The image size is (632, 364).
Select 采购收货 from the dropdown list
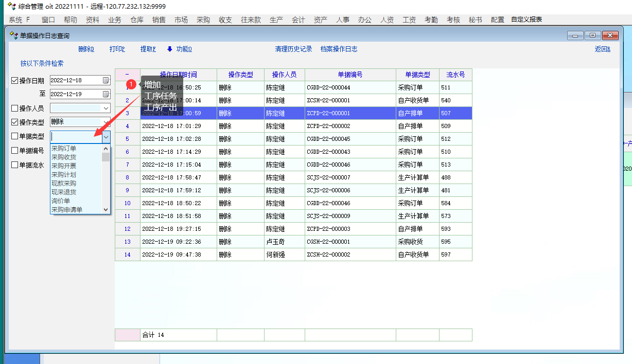tap(64, 157)
